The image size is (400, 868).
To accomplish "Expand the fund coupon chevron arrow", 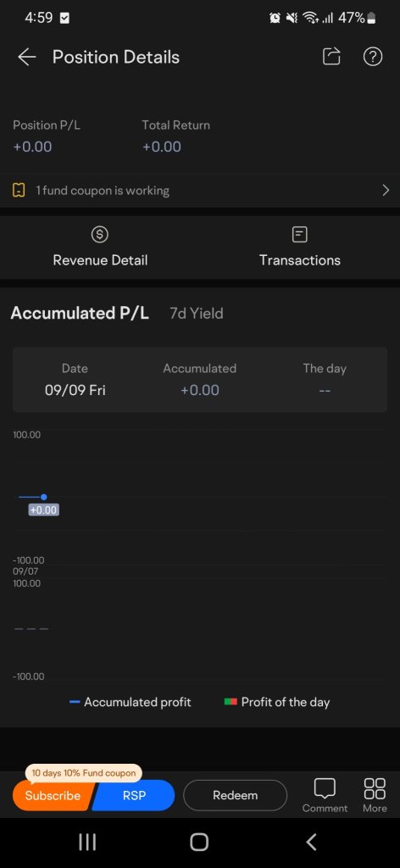I will [386, 191].
